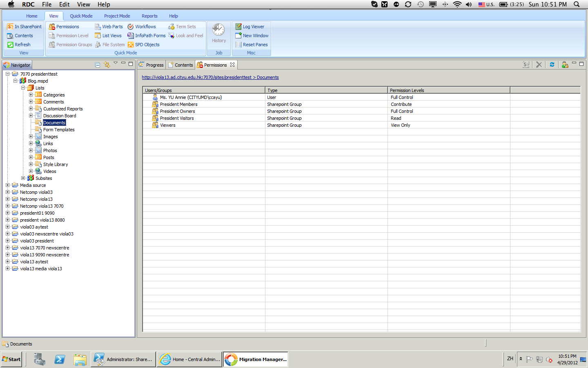Image resolution: width=588 pixels, height=368 pixels.
Task: Open Contents view in the ribbon
Action: point(20,36)
